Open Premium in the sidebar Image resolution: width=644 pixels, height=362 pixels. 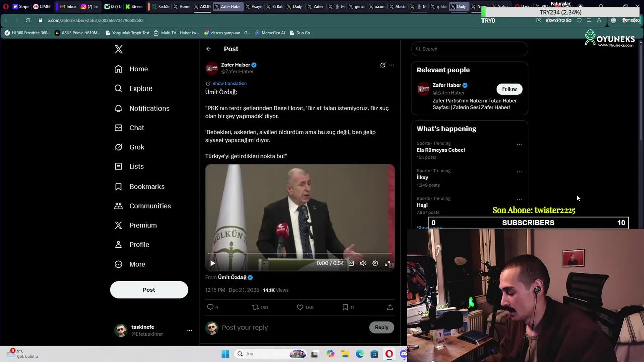[135, 225]
